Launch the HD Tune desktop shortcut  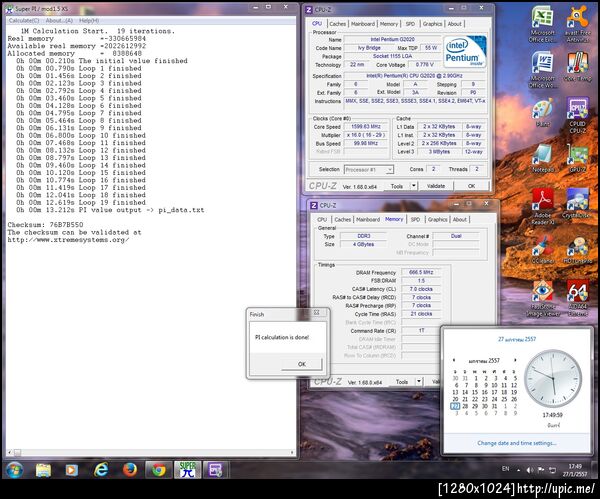point(577,249)
